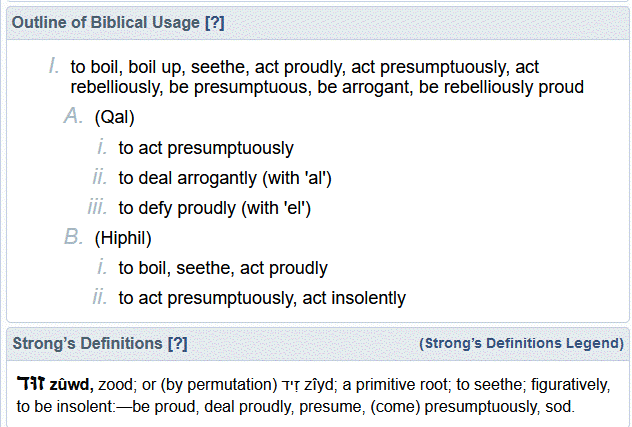Image resolution: width=632 pixels, height=427 pixels.
Task: Click the Roman numeral I outline marker
Action: (54, 67)
